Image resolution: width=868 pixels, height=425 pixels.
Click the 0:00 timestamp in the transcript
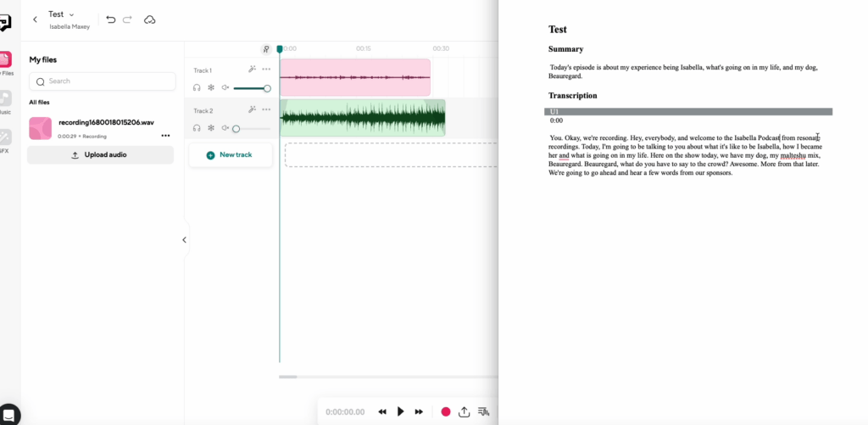[556, 120]
